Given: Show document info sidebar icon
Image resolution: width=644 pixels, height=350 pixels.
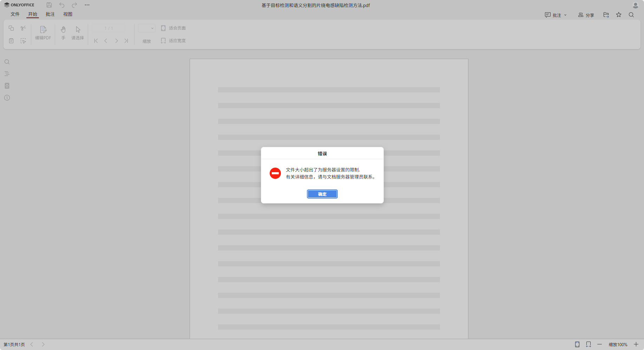Looking at the screenshot, I should (7, 98).
